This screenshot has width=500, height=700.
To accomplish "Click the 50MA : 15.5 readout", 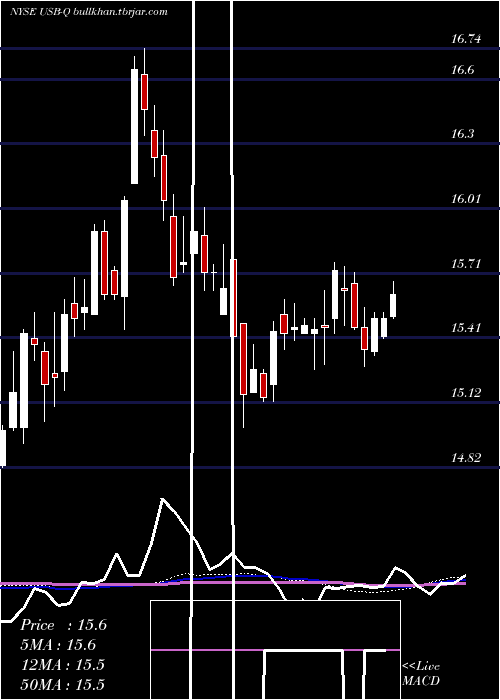I will [62, 684].
